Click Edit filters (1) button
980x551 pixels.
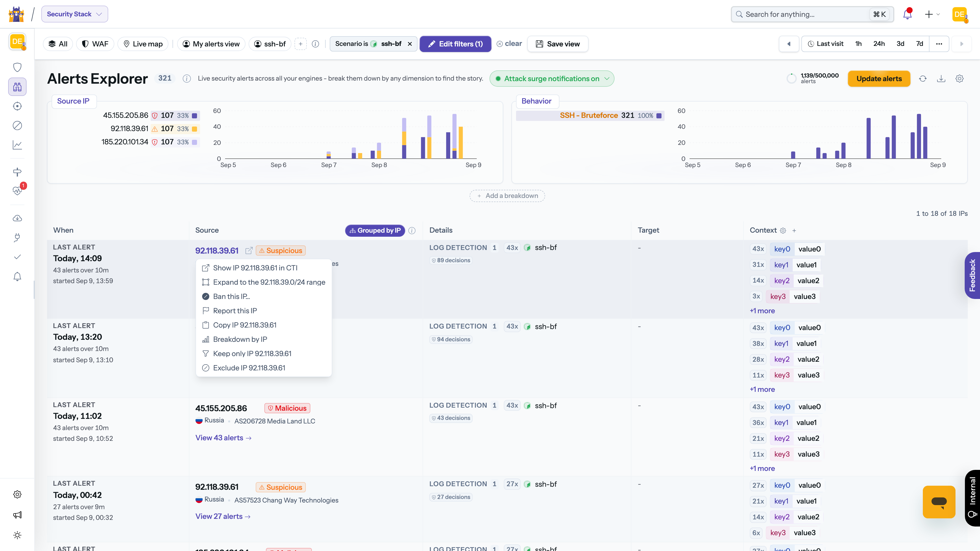(455, 44)
